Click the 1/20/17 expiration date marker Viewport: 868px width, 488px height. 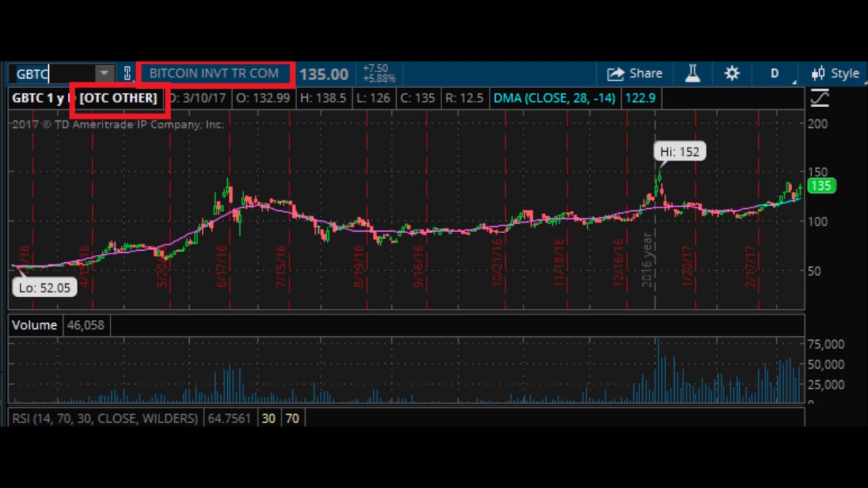tap(688, 266)
